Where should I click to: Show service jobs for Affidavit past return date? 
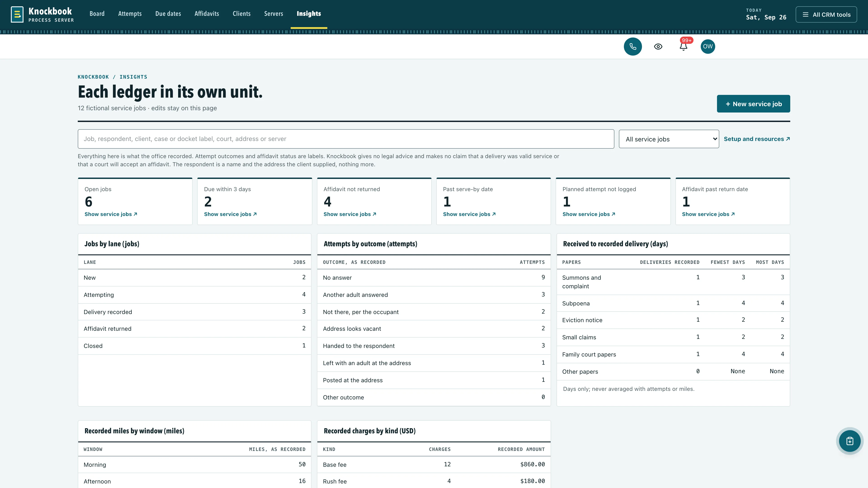pos(708,214)
